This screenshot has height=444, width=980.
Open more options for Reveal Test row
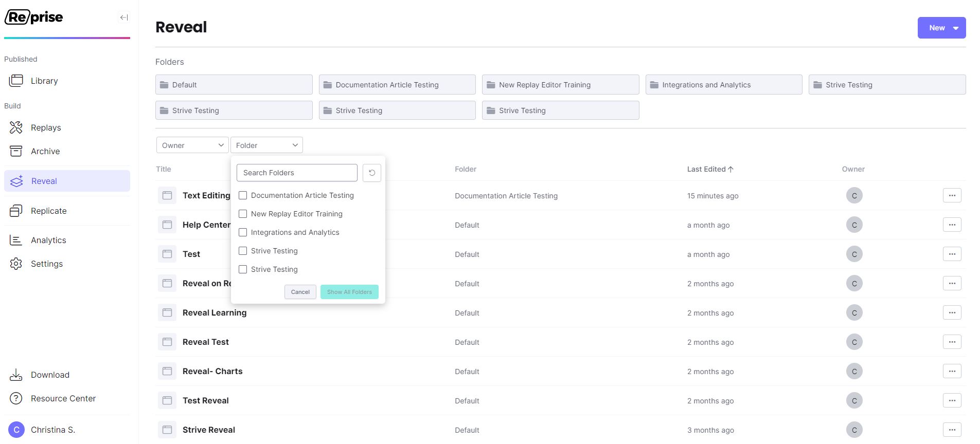click(952, 342)
